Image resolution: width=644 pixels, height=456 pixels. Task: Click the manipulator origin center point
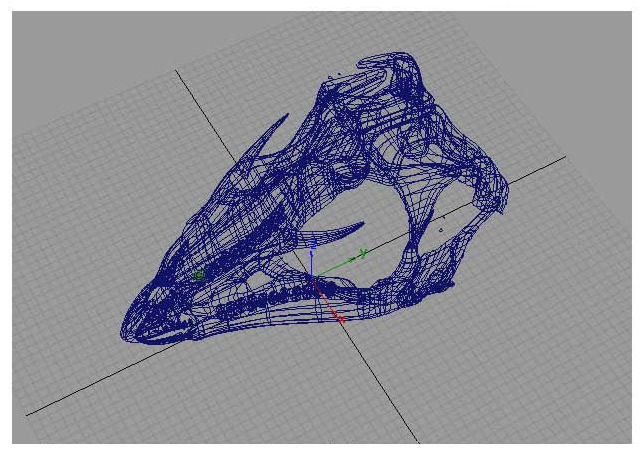(311, 278)
